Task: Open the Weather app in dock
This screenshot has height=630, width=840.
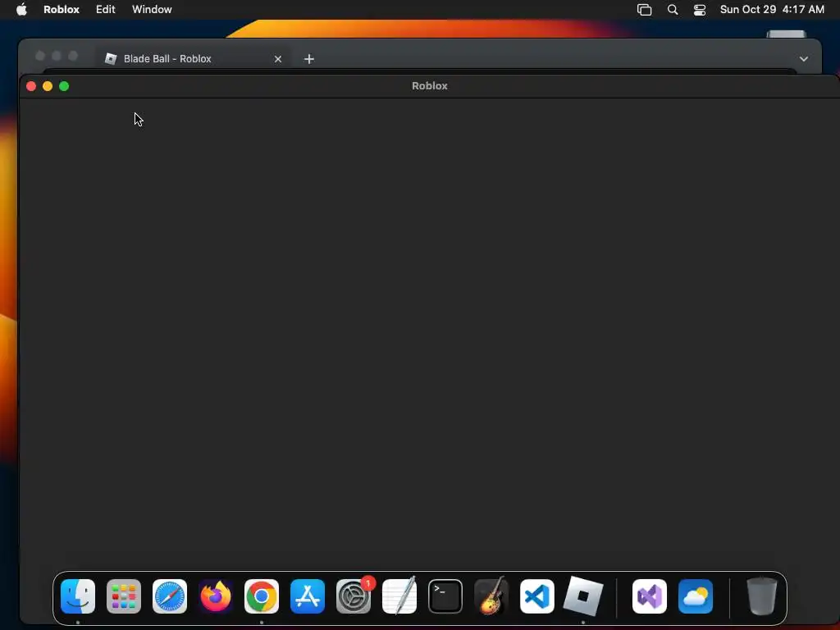Action: tap(696, 596)
